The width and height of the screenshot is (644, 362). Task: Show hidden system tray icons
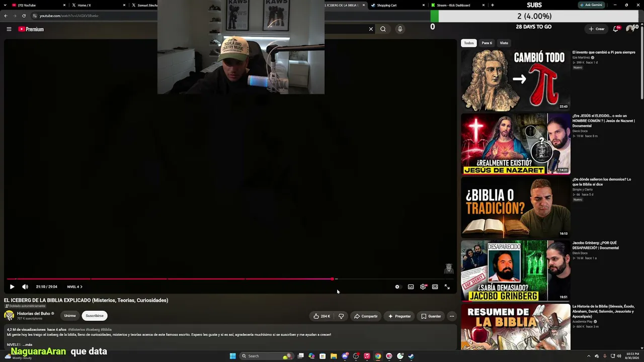(589, 356)
